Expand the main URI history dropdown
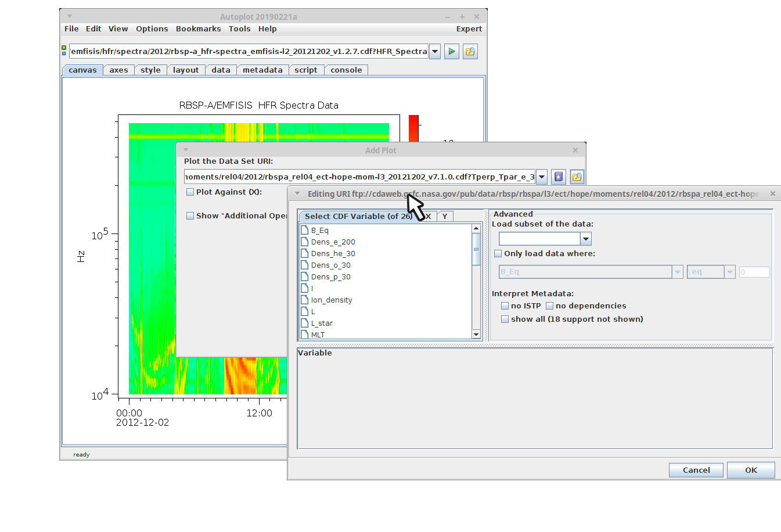Viewport: 781px width, 532px height. point(435,52)
